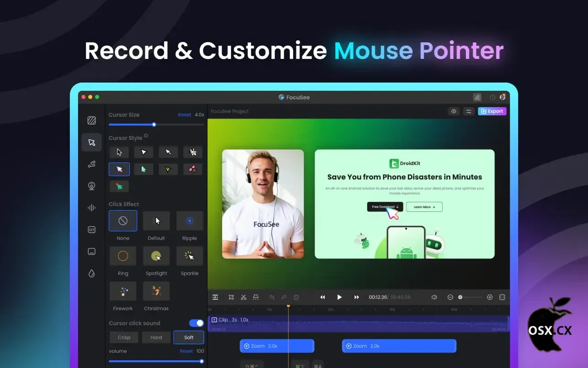Mute the audio with the speaker icon
The height and width of the screenshot is (368, 588).
434,297
